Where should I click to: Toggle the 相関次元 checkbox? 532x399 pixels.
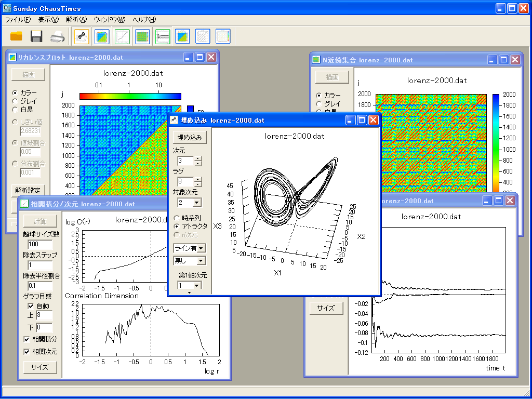tap(27, 352)
